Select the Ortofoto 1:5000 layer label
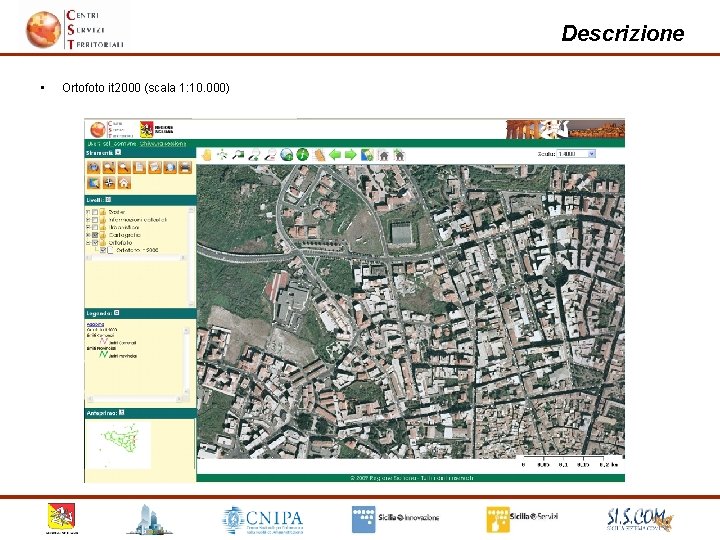This screenshot has width=720, height=540. click(x=137, y=250)
